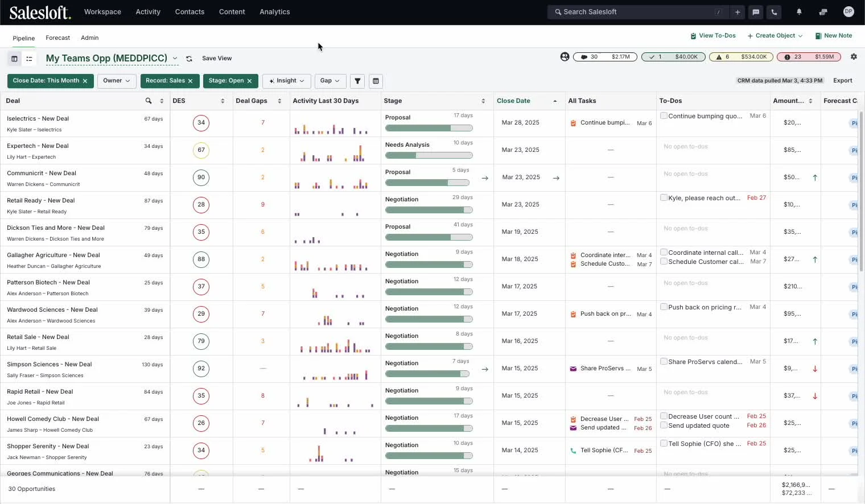Click the plus icon beside the search bar
Viewport: 865px width, 504px height.
[738, 12]
